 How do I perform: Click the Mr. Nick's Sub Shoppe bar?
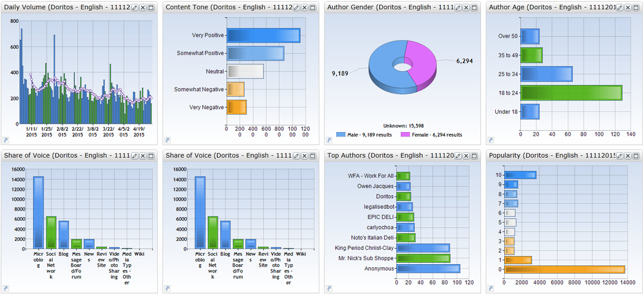423,258
